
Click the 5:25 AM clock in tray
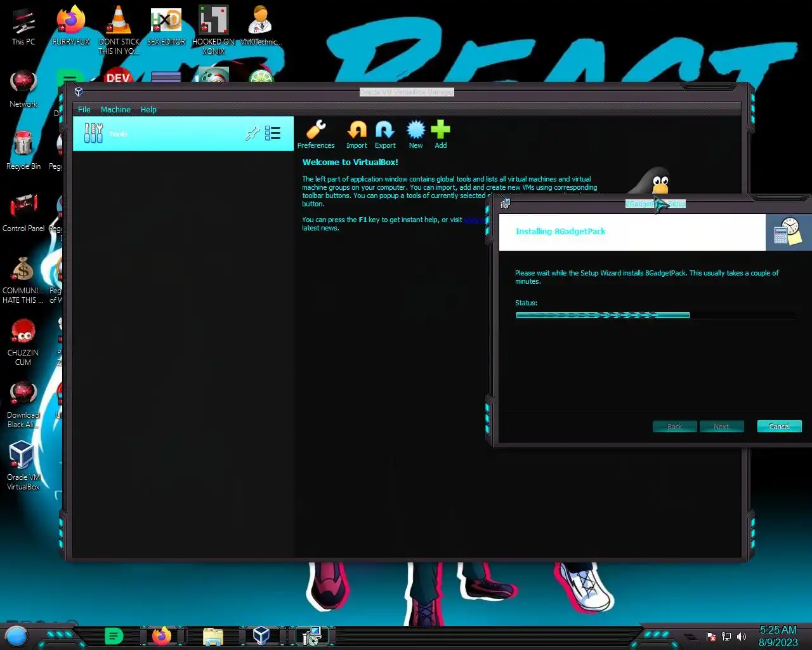(778, 630)
